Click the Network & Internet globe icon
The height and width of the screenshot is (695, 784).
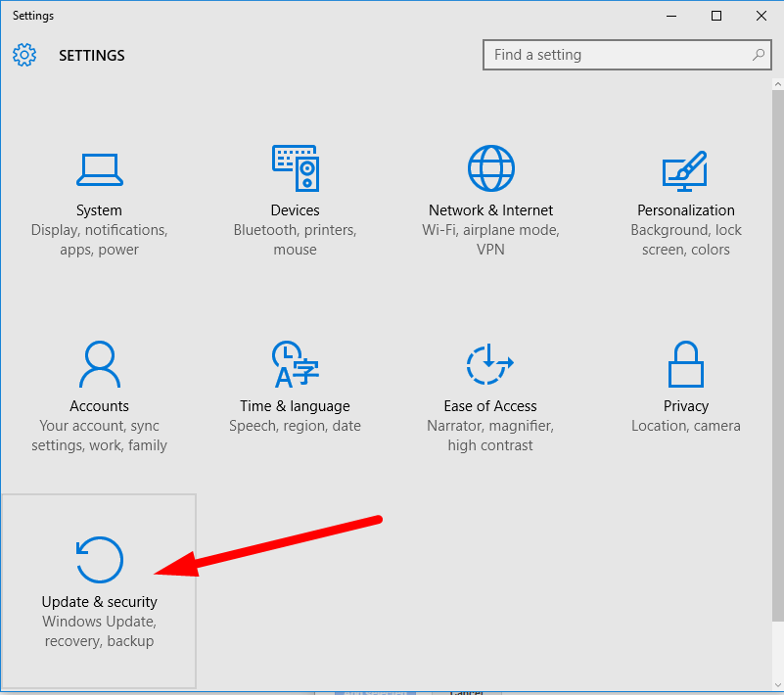coord(490,167)
